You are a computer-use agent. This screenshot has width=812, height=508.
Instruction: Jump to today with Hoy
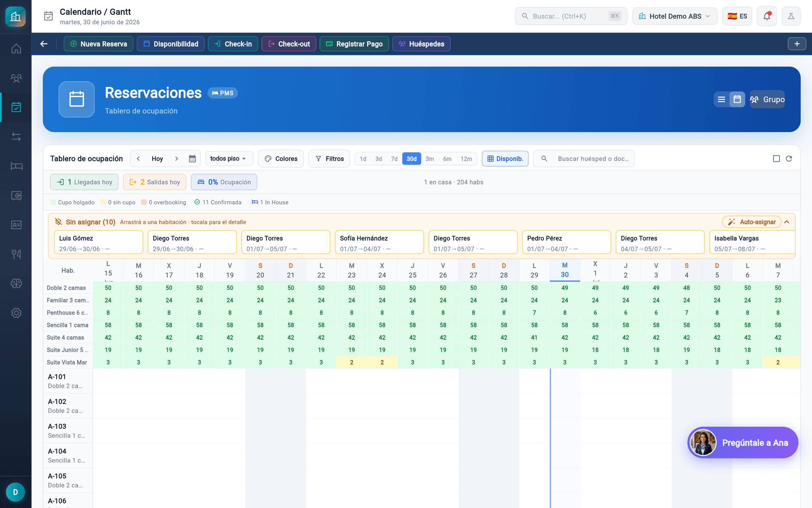click(157, 159)
